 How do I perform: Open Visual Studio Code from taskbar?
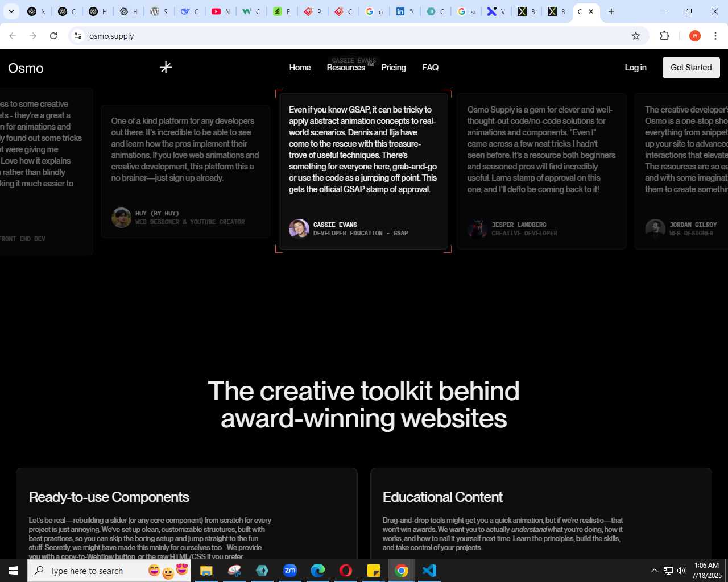click(429, 571)
